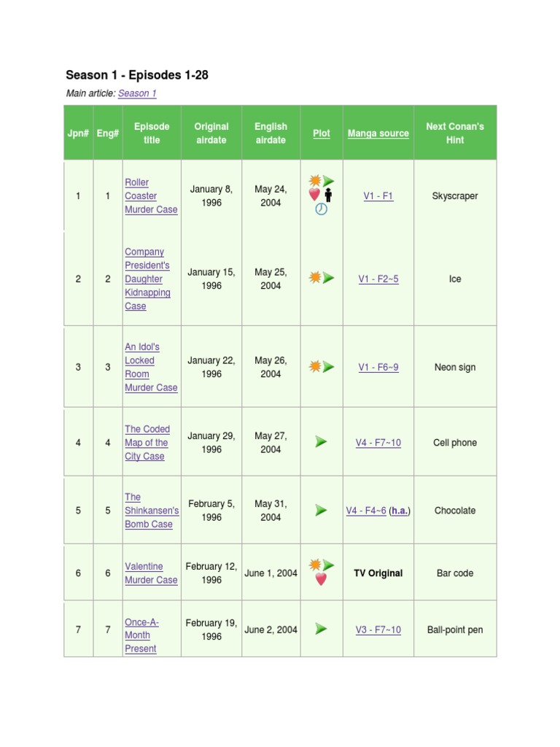Click the orange burst icon in episode 2's row
This screenshot has width=560, height=747.
click(315, 277)
